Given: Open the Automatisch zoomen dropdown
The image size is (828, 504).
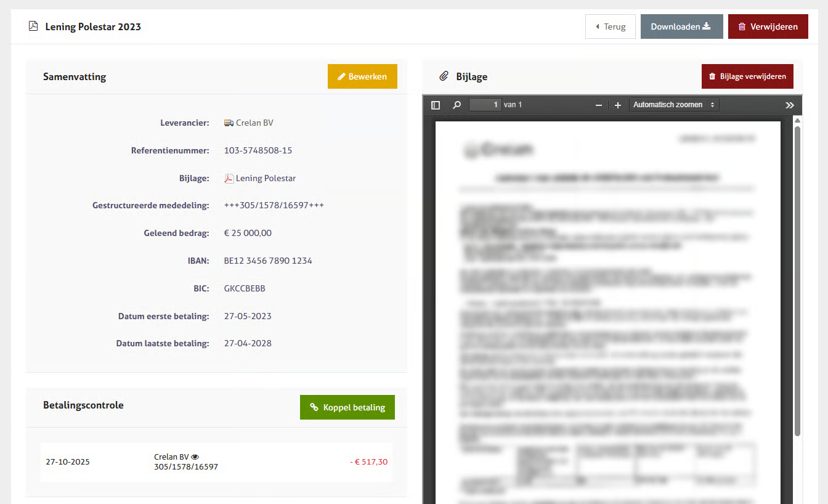Looking at the screenshot, I should (x=673, y=105).
